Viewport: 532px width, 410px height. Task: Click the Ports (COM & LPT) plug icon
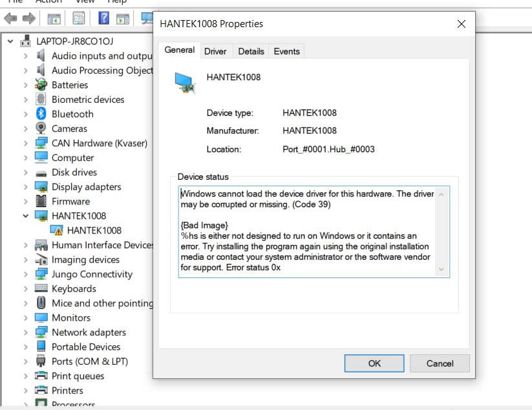pyautogui.click(x=41, y=361)
